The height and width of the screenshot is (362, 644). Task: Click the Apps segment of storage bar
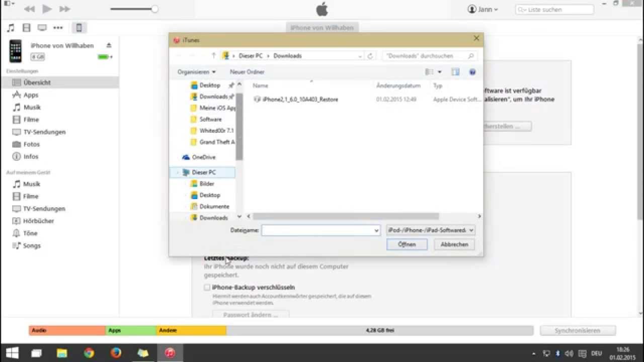(x=131, y=330)
